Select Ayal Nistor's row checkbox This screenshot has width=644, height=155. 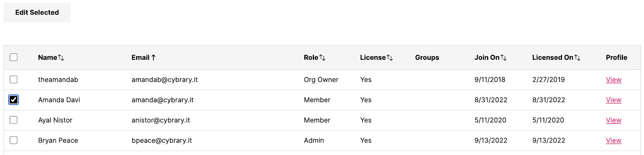pos(14,120)
